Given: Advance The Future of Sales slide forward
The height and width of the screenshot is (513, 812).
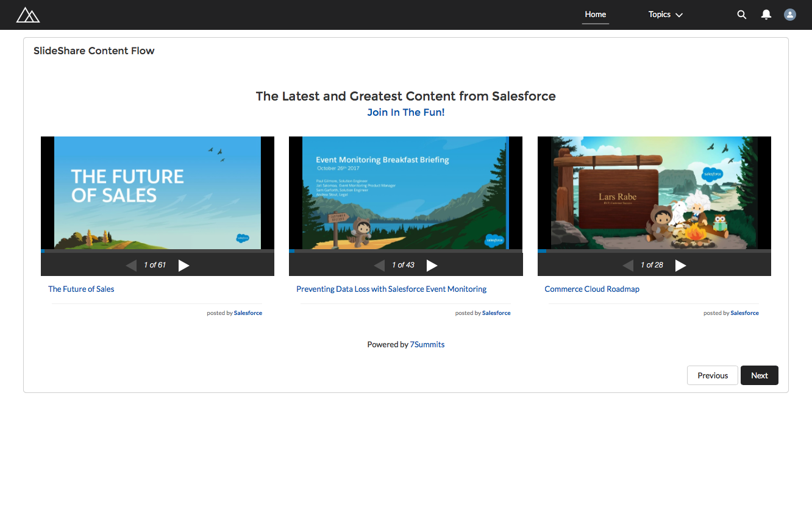Looking at the screenshot, I should (x=184, y=265).
